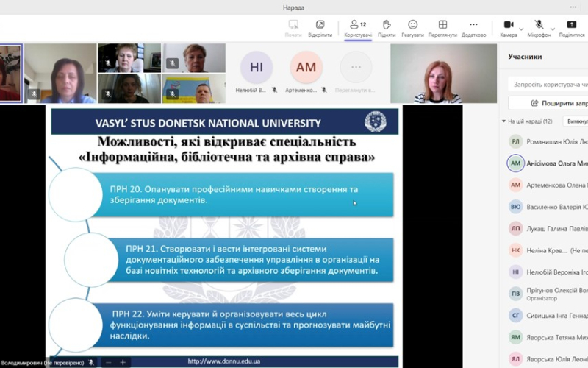Expand camera options dropdown arrow
This screenshot has height=368, width=588.
pyautogui.click(x=521, y=29)
